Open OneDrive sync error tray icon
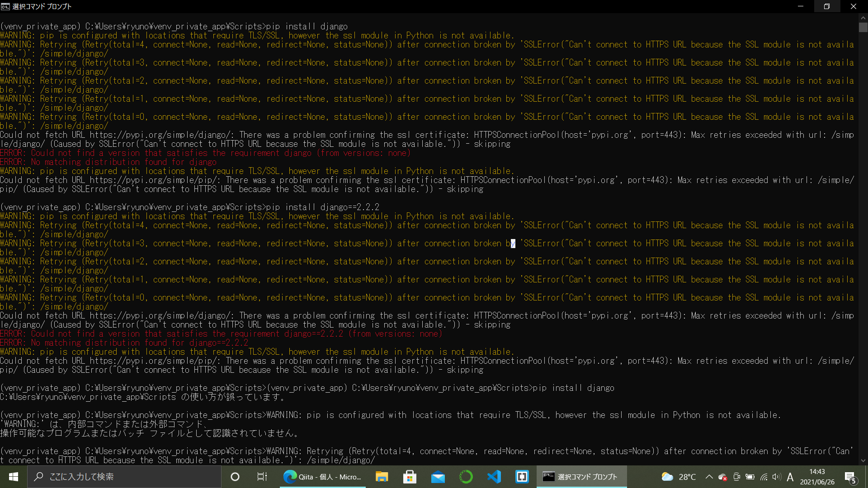Viewport: 868px width, 488px height. click(x=722, y=477)
